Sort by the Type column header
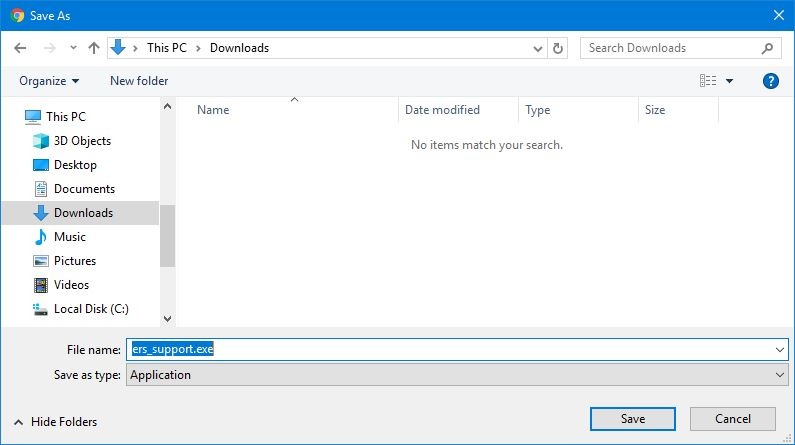Screen dimensions: 795x445 [537, 110]
